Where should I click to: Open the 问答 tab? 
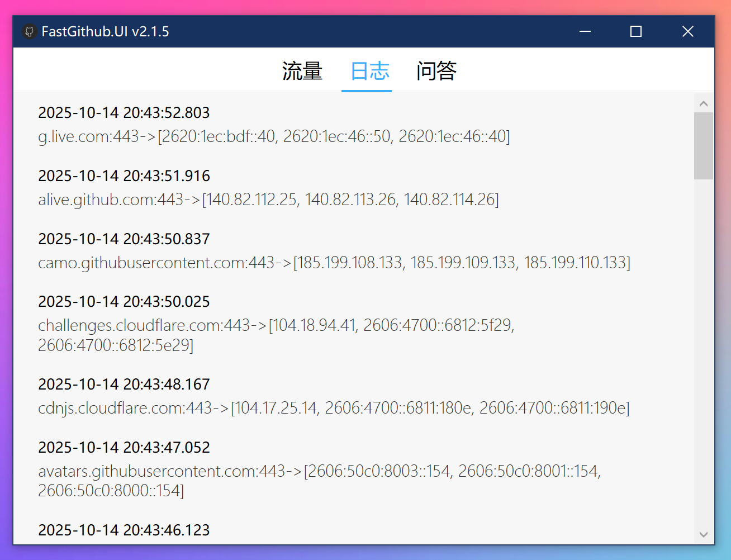436,72
